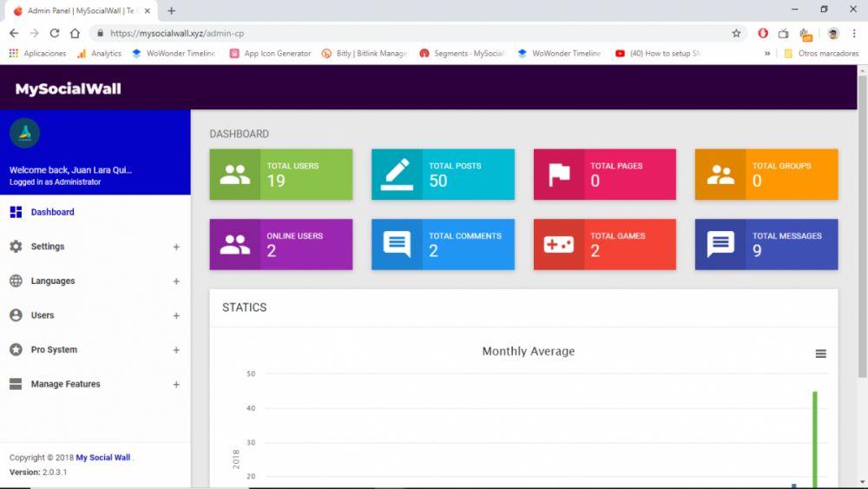
Task: Expand the Pro System plus sign
Action: click(x=176, y=350)
